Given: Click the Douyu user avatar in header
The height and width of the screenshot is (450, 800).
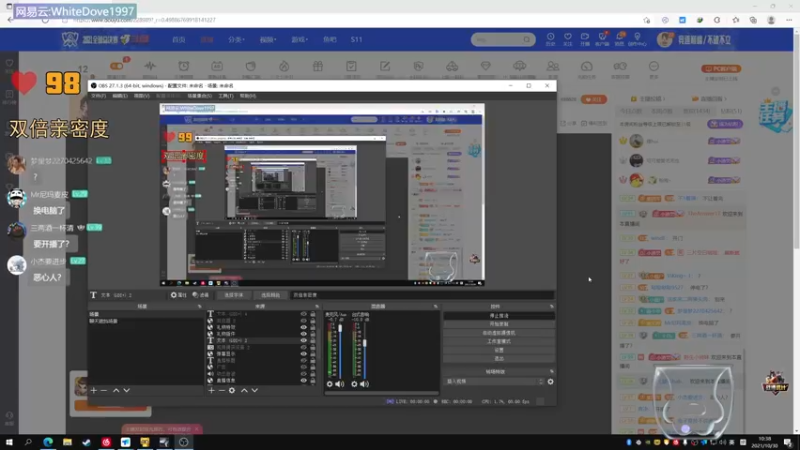Looking at the screenshot, I should pos(665,39).
